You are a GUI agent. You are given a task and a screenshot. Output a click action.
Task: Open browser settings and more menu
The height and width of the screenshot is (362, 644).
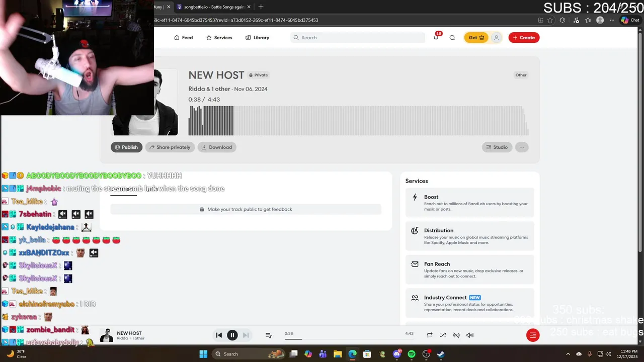[612, 20]
